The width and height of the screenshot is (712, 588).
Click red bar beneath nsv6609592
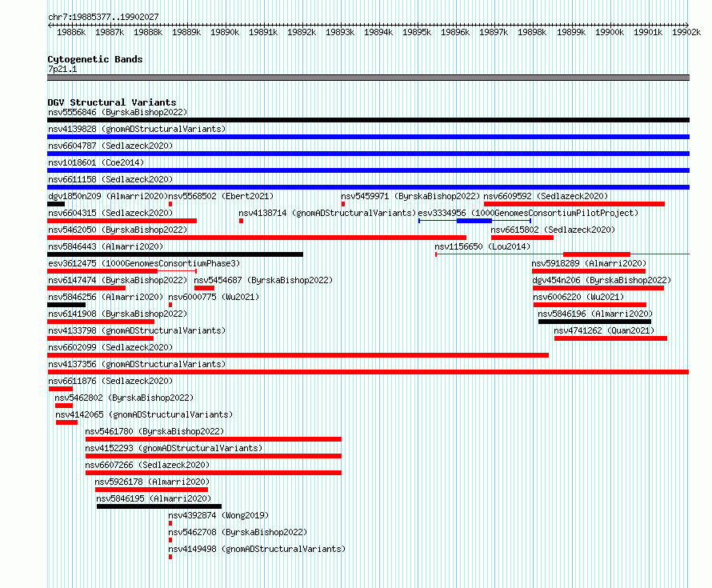[x=574, y=204]
